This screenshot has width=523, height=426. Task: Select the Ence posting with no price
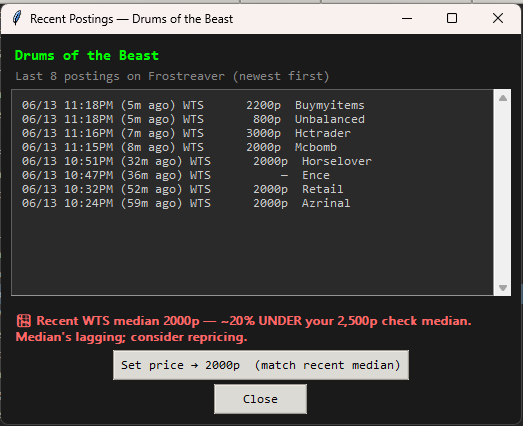176,175
